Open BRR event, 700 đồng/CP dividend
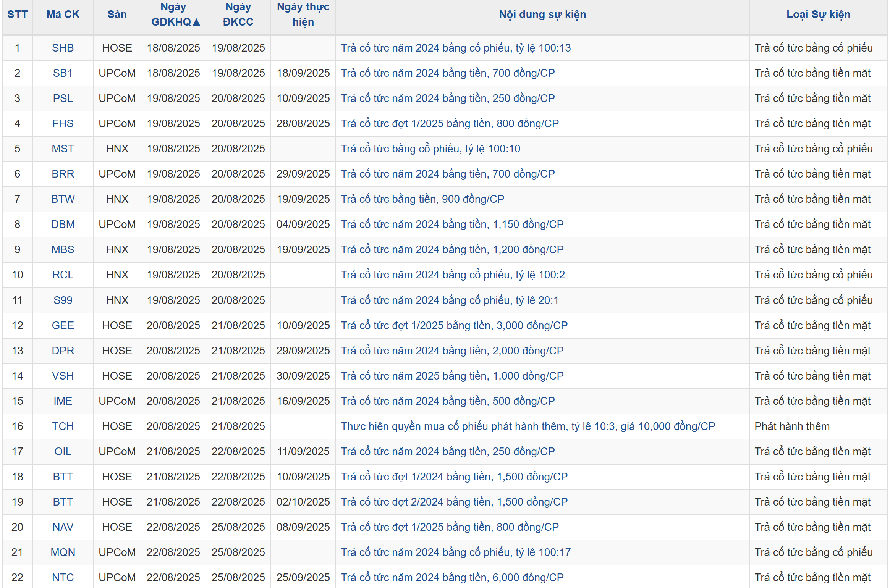This screenshot has width=890, height=588. 448,174
